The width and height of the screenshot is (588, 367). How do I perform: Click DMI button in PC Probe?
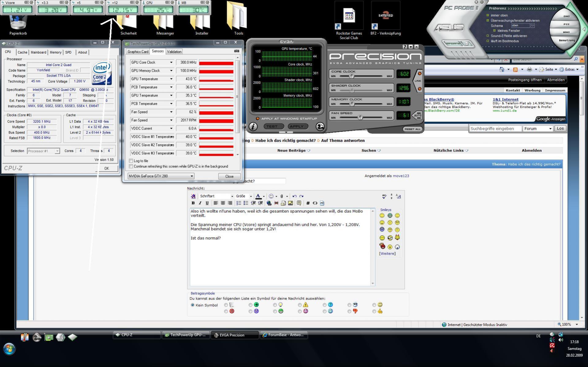click(x=566, y=16)
